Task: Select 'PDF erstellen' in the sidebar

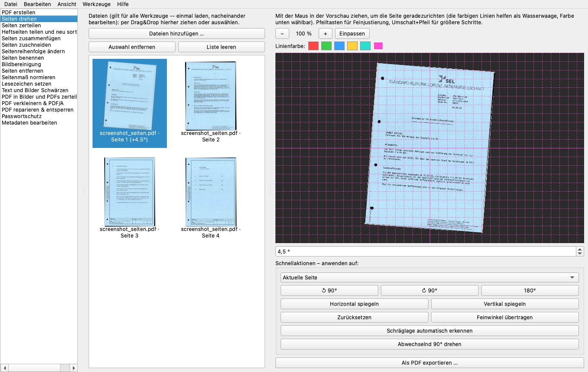Action: (x=39, y=13)
